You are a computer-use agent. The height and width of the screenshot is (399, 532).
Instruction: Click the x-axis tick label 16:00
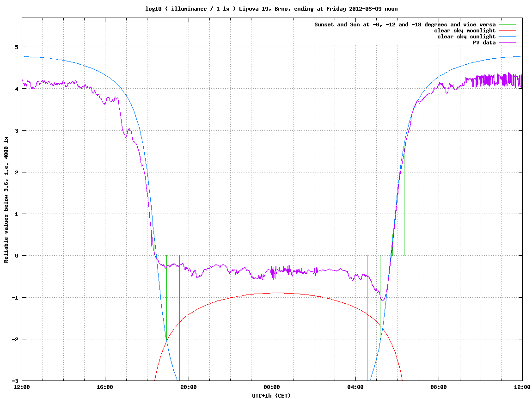point(105,387)
